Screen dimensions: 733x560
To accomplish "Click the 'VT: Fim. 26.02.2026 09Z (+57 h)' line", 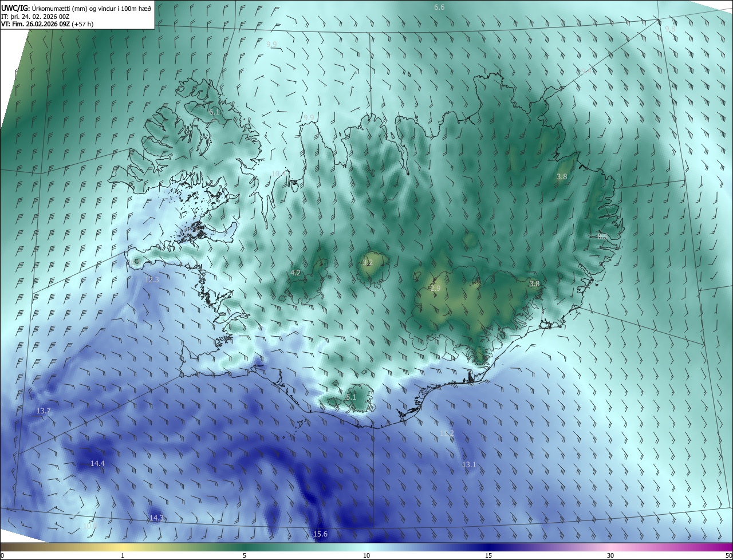I will click(x=47, y=24).
